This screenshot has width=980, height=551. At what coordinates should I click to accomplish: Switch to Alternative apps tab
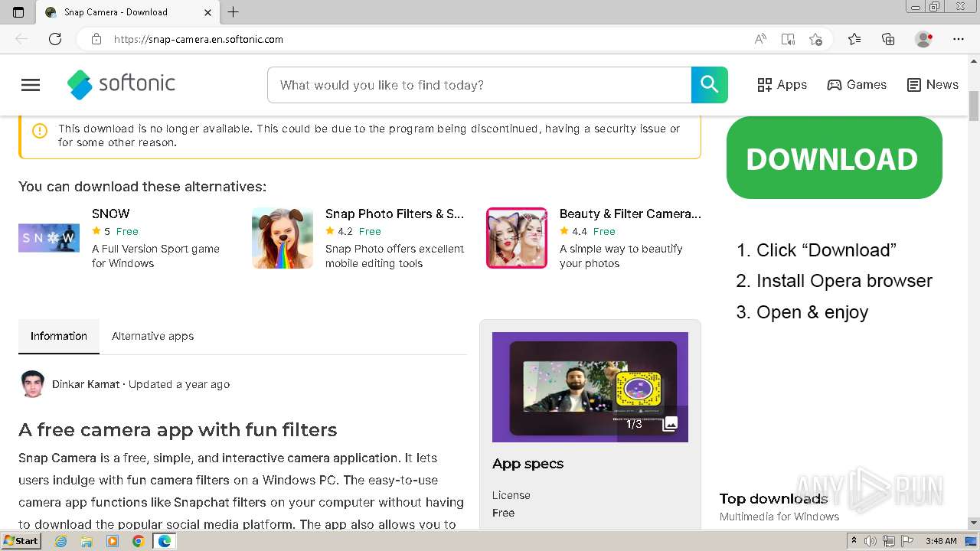[152, 336]
